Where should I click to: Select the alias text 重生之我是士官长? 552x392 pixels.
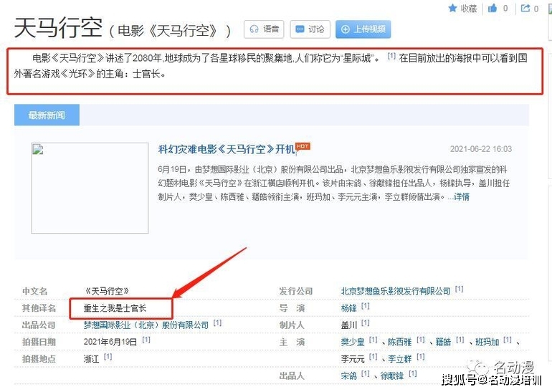click(x=115, y=308)
